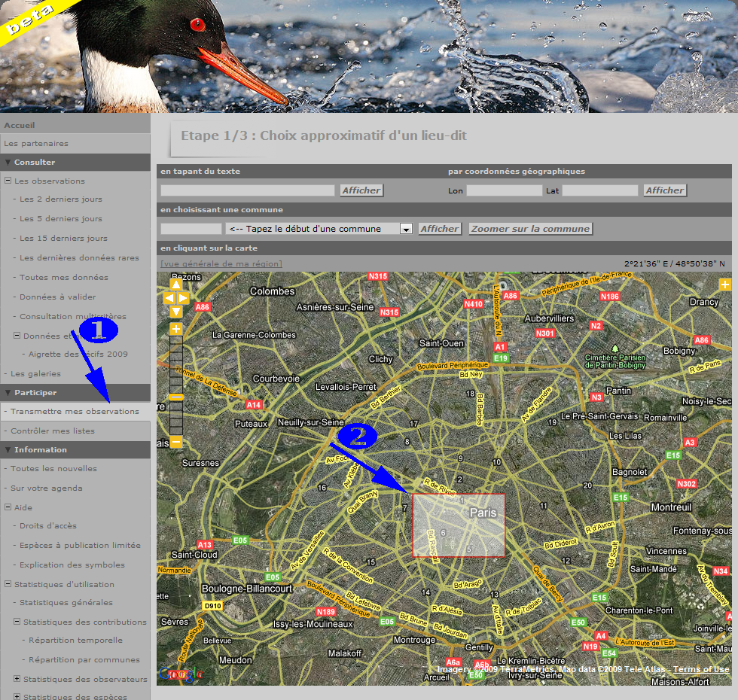Expand Statistiques des espèces node
This screenshot has width=738, height=700.
(x=17, y=697)
